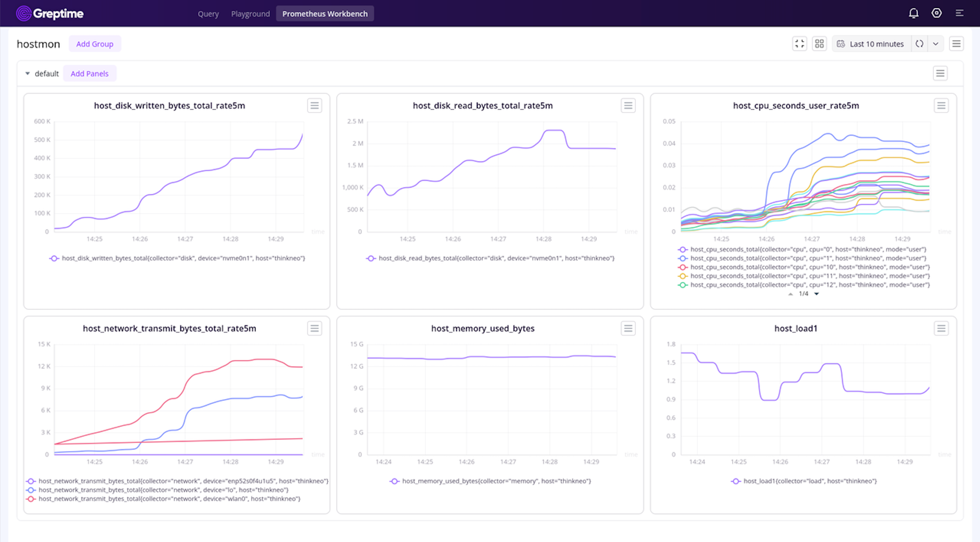Open the time range chevron dropdown
Image resolution: width=980 pixels, height=542 pixels.
coord(936,43)
